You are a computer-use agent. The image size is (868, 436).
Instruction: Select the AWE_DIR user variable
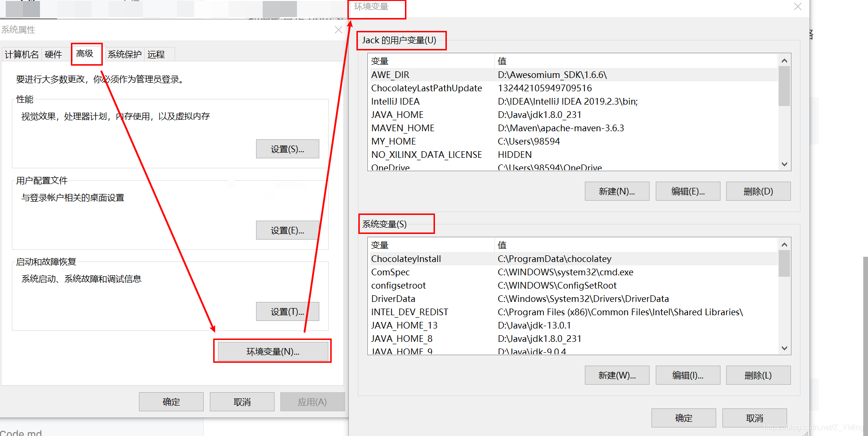pos(573,75)
